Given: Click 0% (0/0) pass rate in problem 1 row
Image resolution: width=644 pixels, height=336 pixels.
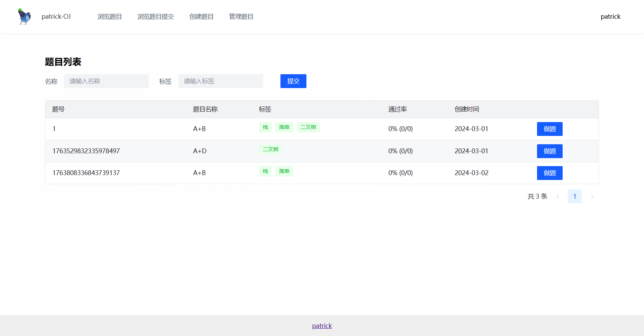Looking at the screenshot, I should click(401, 129).
